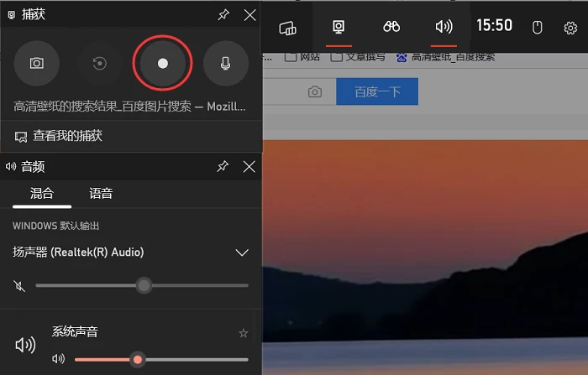Take a screenshot with the camera button
Viewport: 588px width, 375px height.
36,63
